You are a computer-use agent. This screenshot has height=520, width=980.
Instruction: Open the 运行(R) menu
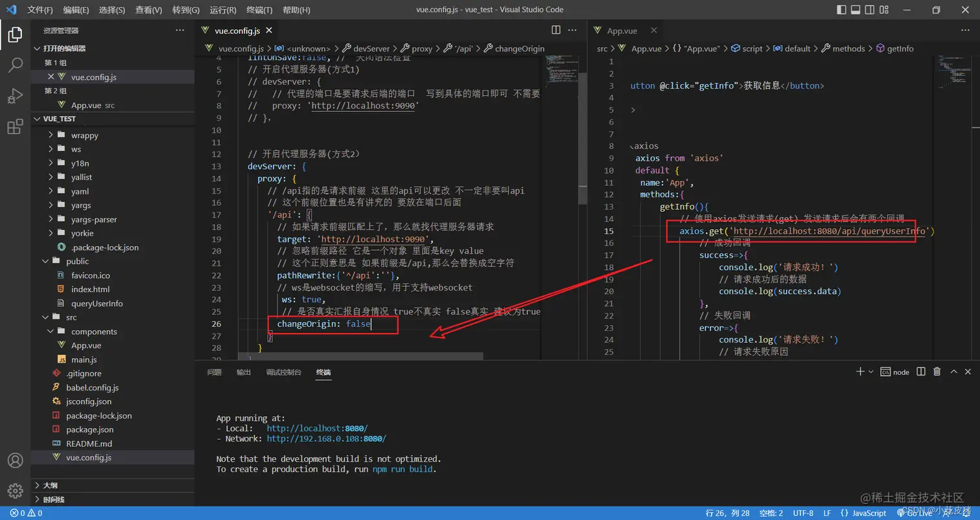[x=223, y=10]
